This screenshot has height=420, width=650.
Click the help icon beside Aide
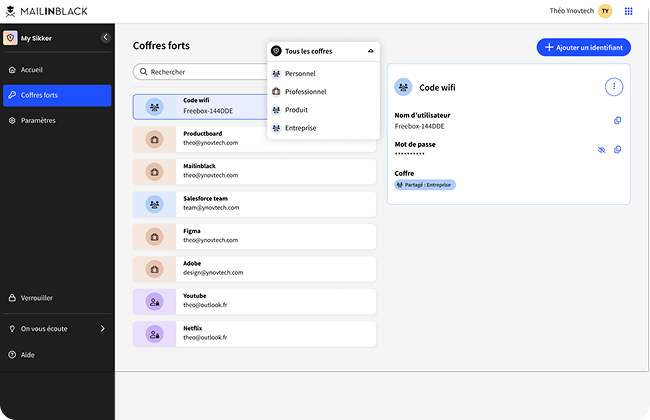(12, 354)
